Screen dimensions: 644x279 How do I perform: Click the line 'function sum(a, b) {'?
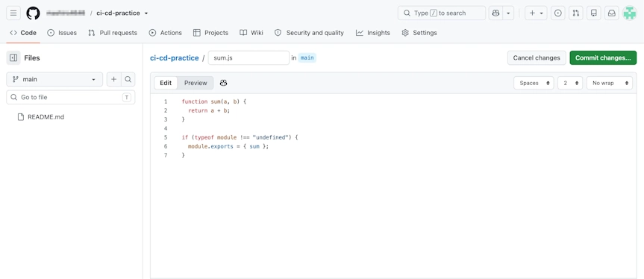[213, 101]
